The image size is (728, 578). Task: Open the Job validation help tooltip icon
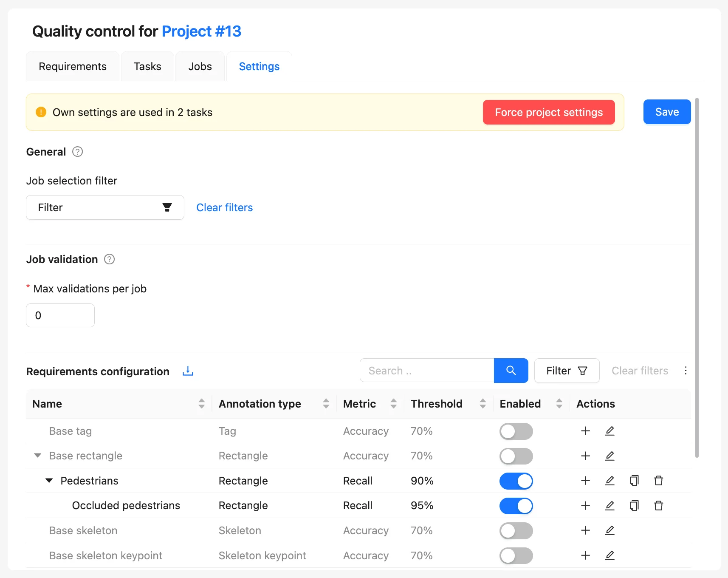pyautogui.click(x=109, y=259)
